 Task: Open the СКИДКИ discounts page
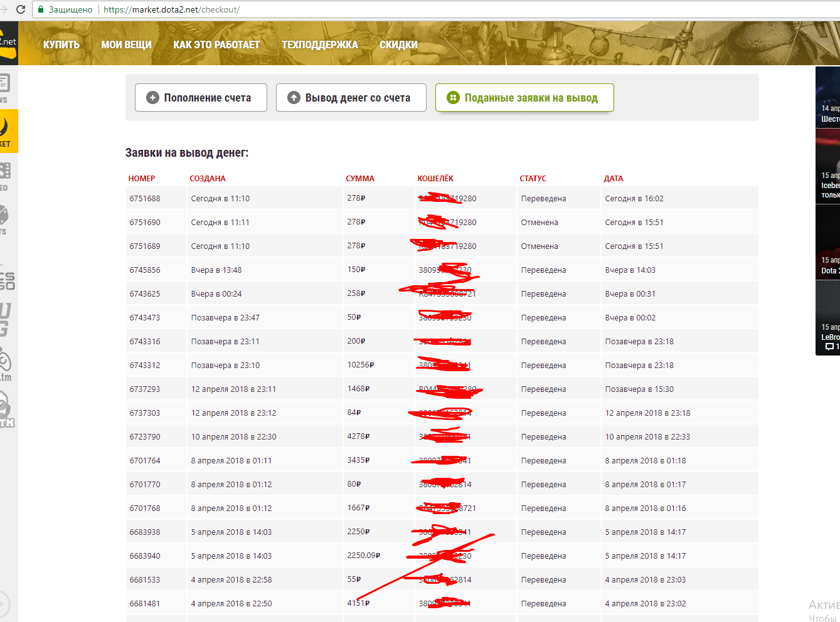[398, 45]
